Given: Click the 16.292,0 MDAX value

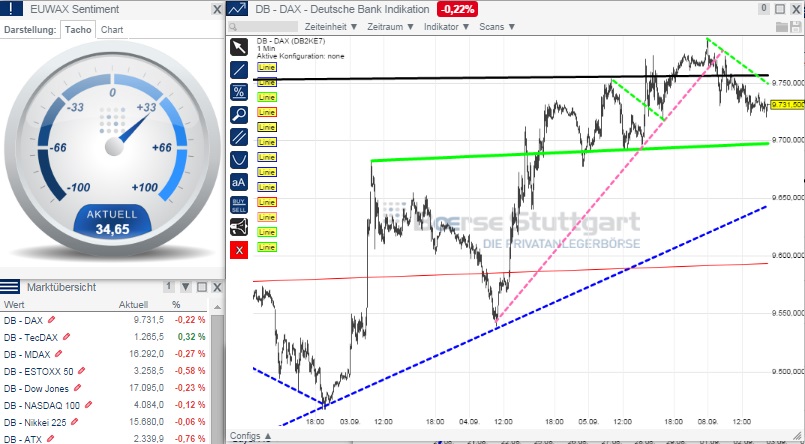Looking at the screenshot, I should 146,354.
